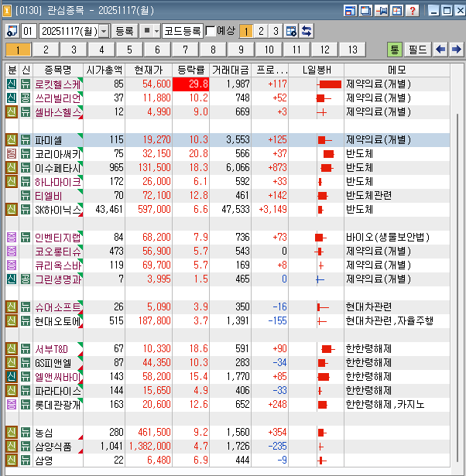Click the 현재가 column header
The height and width of the screenshot is (476, 466).
(149, 70)
